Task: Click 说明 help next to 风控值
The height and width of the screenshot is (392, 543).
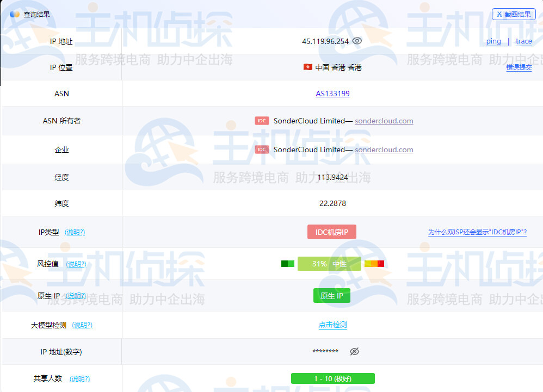Action: 76,264
